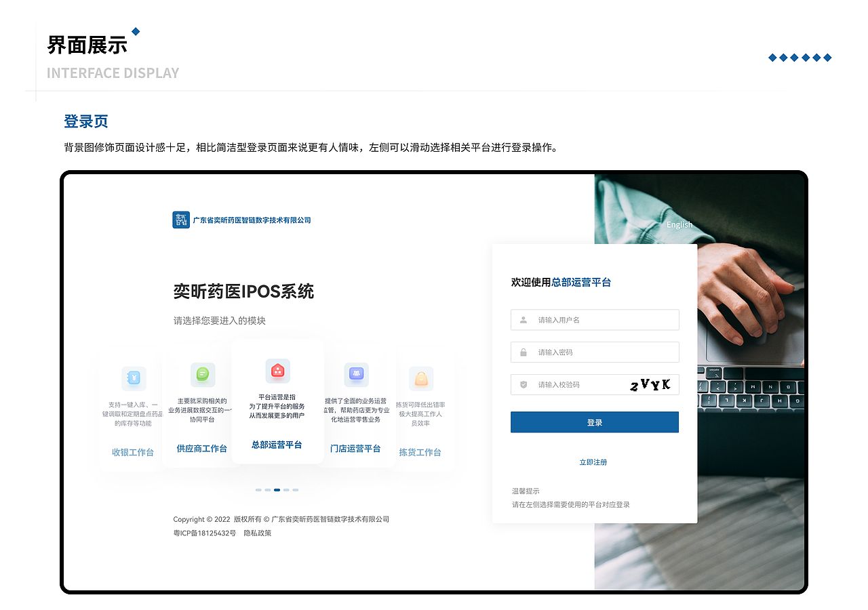
Task: Choose the 拣货工作台 card title
Action: click(420, 452)
